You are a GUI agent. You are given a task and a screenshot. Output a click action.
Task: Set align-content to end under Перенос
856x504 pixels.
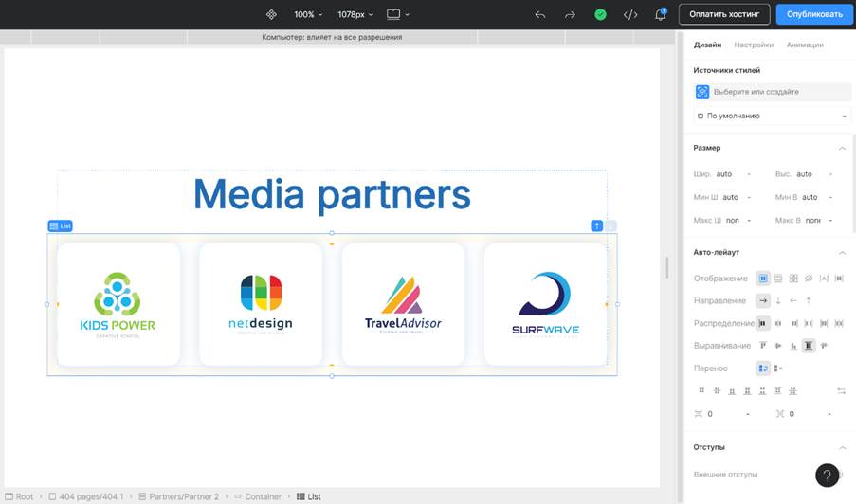pos(732,390)
